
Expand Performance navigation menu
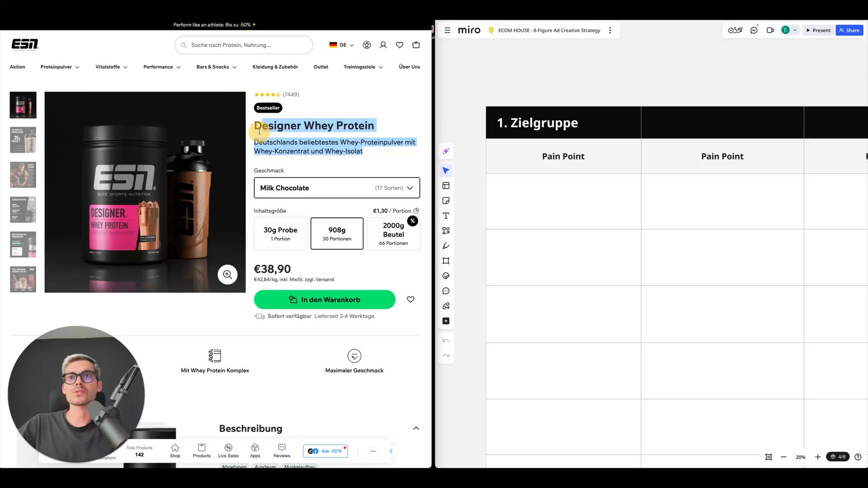click(x=162, y=67)
